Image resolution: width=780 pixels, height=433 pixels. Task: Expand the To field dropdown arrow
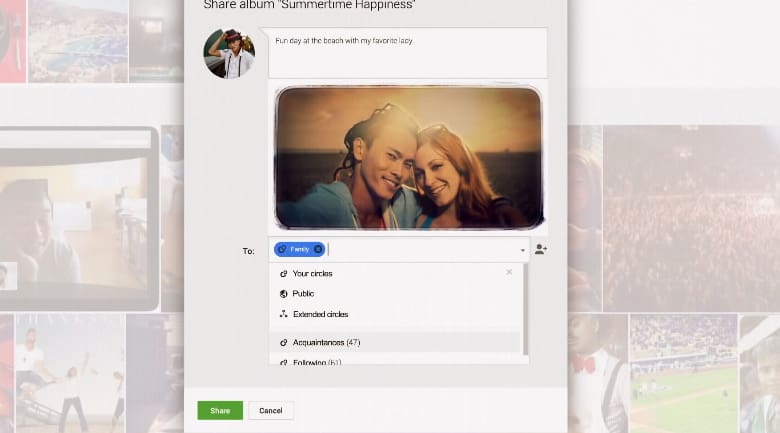(522, 250)
